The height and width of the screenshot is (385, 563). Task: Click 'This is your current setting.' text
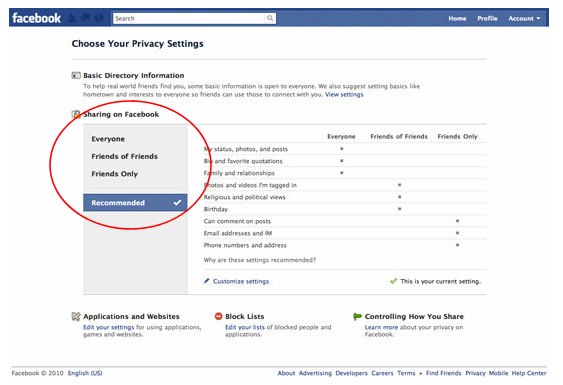tap(440, 281)
